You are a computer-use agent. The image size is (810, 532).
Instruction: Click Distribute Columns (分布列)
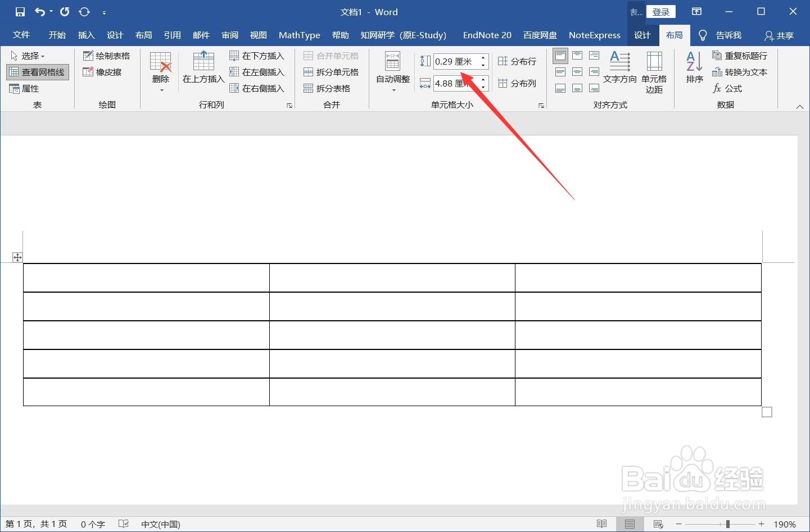(517, 83)
